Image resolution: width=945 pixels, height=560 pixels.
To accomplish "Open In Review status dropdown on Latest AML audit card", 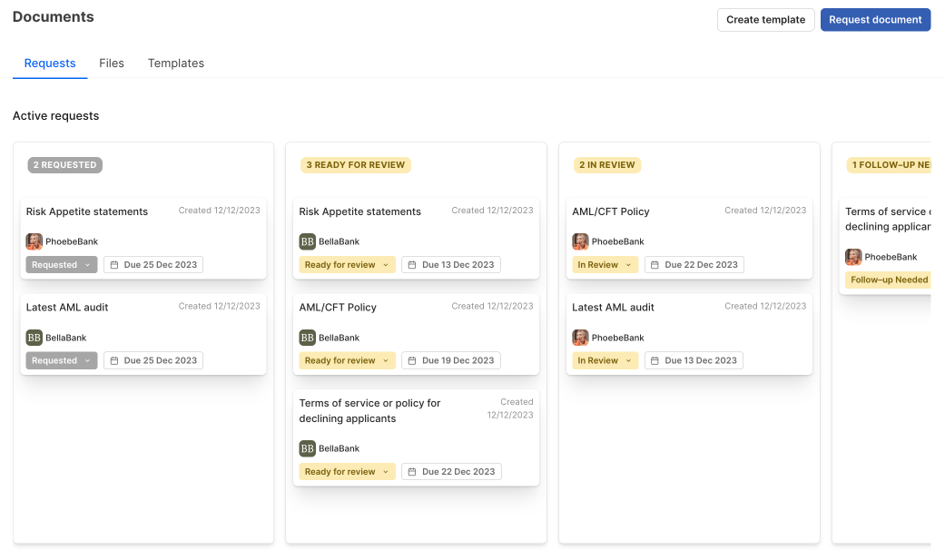I will pos(604,360).
